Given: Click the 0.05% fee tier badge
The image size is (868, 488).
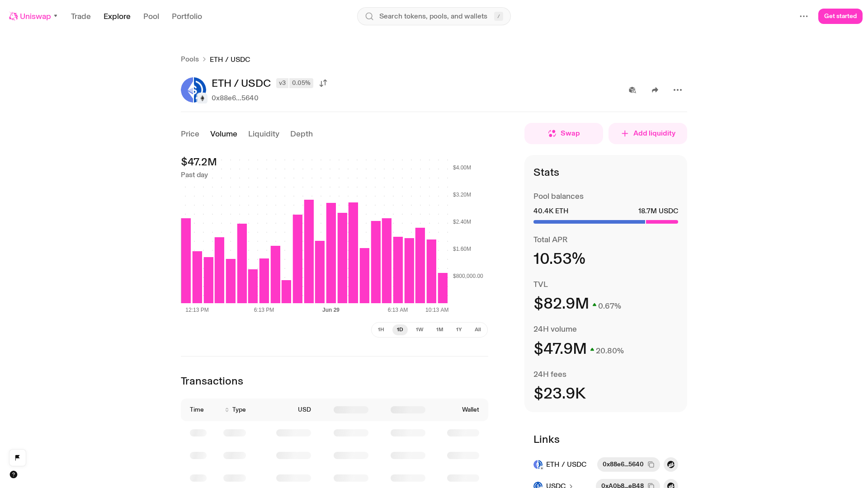Looking at the screenshot, I should coord(301,83).
